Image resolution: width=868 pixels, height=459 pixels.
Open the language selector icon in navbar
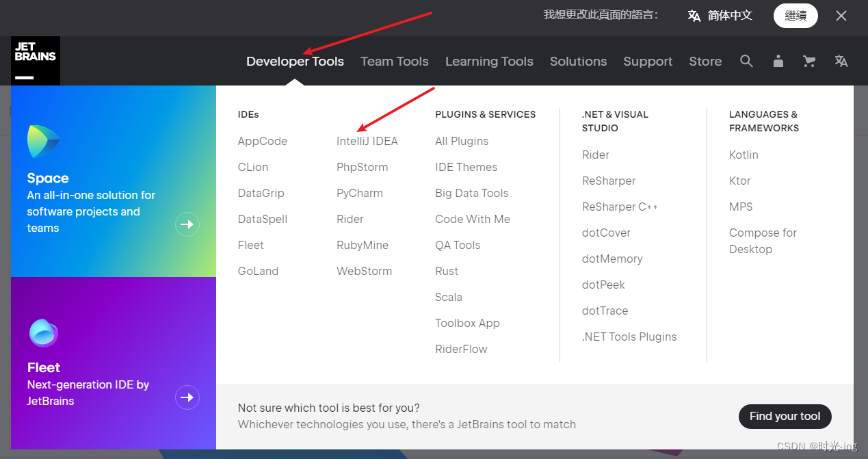click(x=841, y=62)
